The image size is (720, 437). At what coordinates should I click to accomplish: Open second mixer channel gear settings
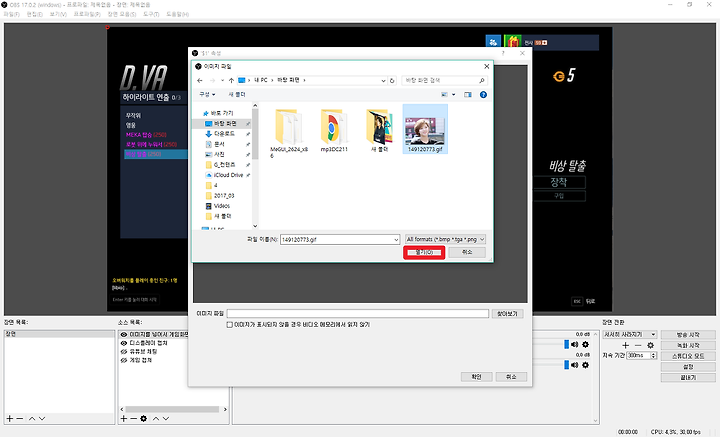pyautogui.click(x=585, y=365)
